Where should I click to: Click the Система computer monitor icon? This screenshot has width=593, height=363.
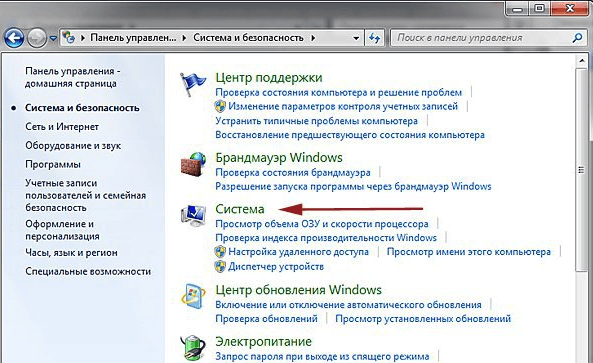click(x=193, y=216)
